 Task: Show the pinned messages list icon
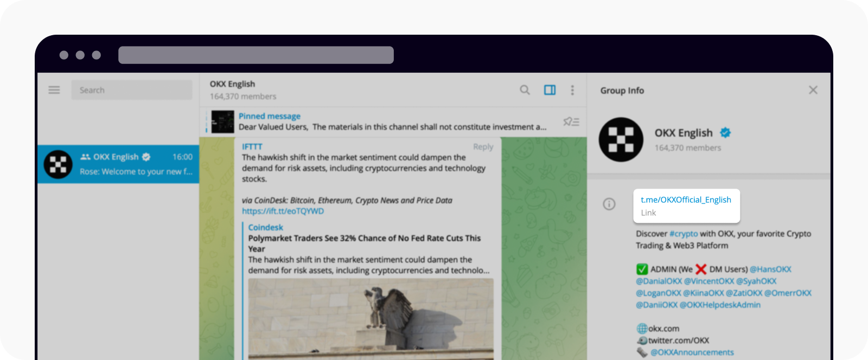pyautogui.click(x=571, y=121)
